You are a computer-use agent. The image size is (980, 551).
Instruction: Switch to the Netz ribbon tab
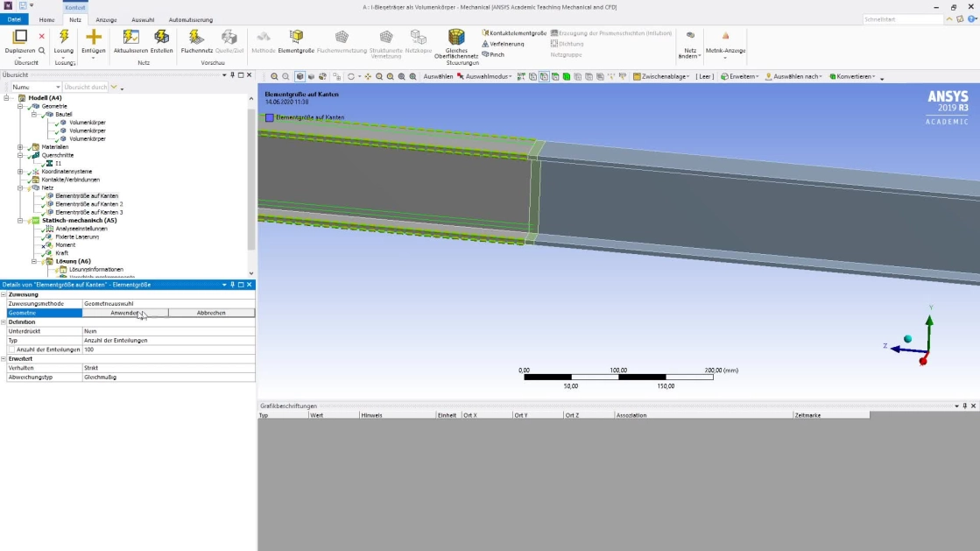click(x=75, y=19)
